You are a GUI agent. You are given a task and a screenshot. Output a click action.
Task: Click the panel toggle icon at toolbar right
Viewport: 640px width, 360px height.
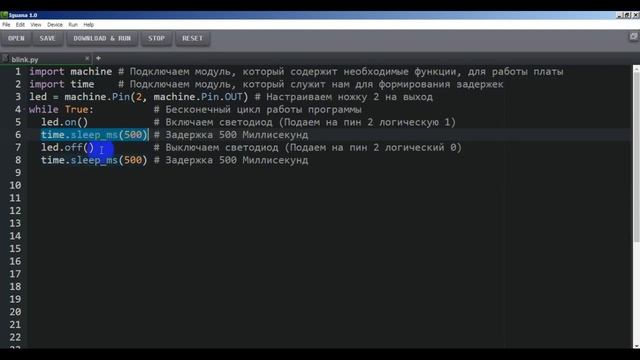point(633,37)
